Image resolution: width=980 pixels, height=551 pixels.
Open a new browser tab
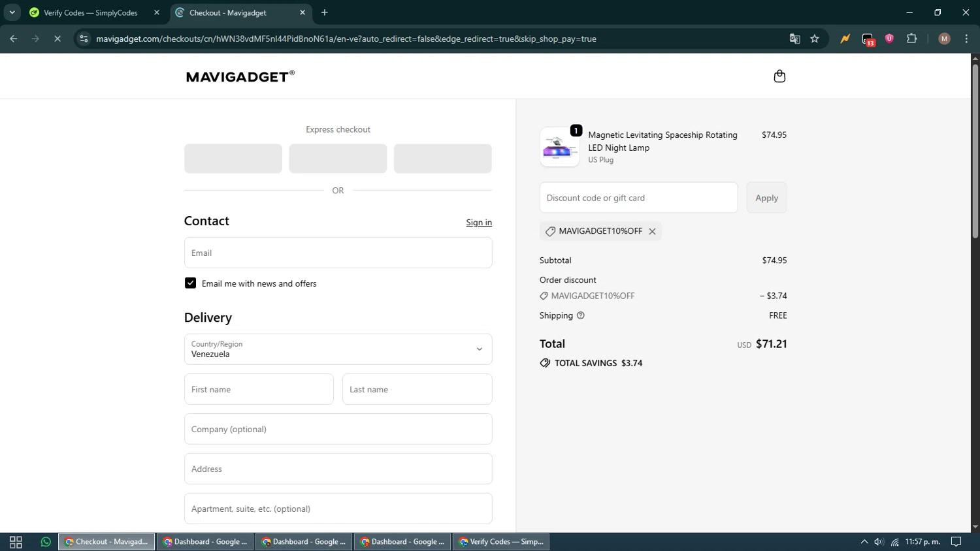325,12
